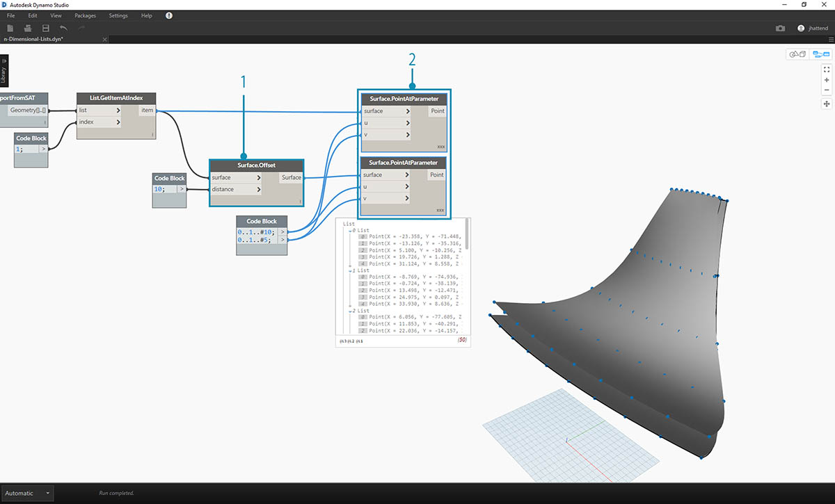Zoom in with the plus icon
The width and height of the screenshot is (835, 504).
click(x=827, y=80)
